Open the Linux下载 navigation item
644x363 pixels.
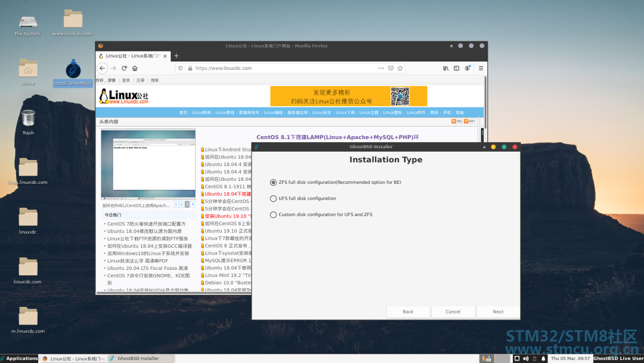point(345,113)
